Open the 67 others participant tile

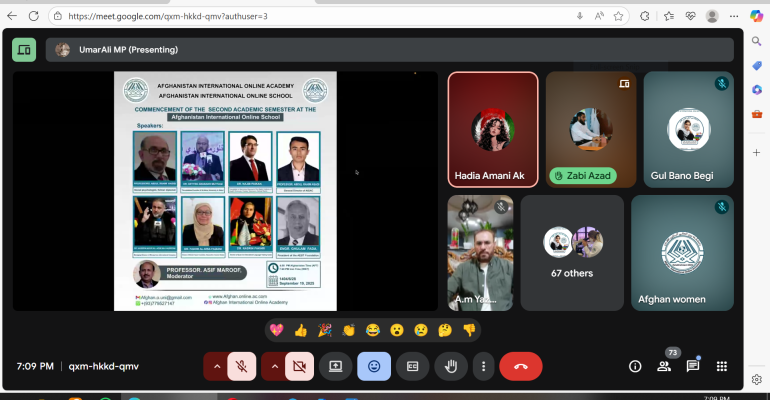tap(572, 252)
